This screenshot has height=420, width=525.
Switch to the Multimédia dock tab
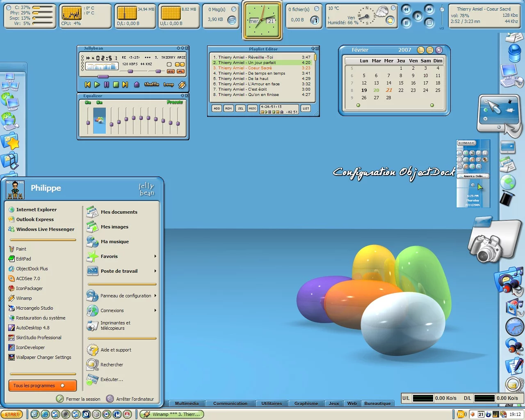[187, 403]
